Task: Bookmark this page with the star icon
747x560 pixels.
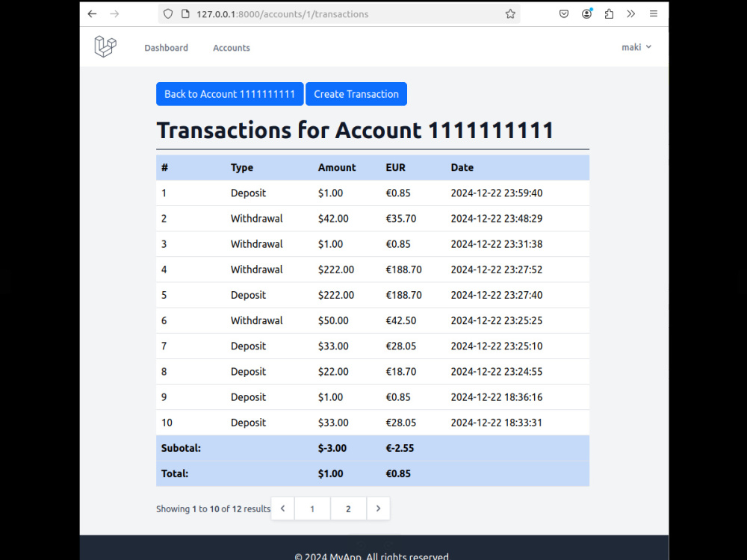Action: coord(510,13)
